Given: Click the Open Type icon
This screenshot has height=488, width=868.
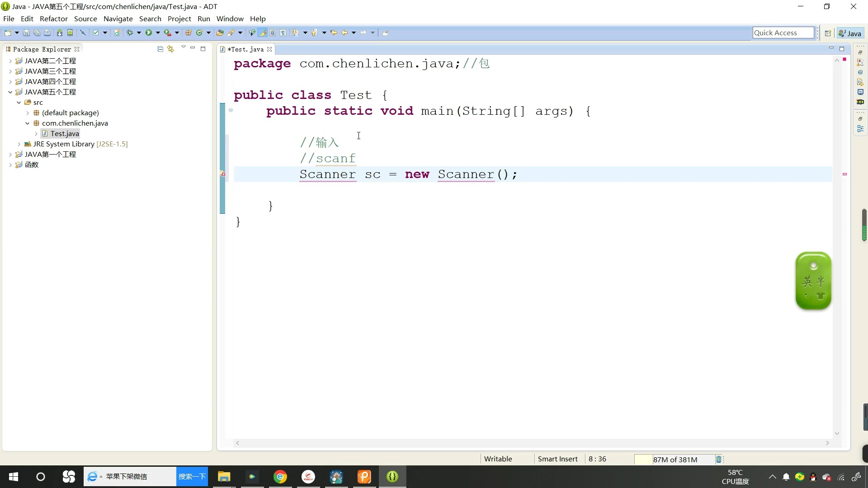Looking at the screenshot, I should (x=220, y=33).
